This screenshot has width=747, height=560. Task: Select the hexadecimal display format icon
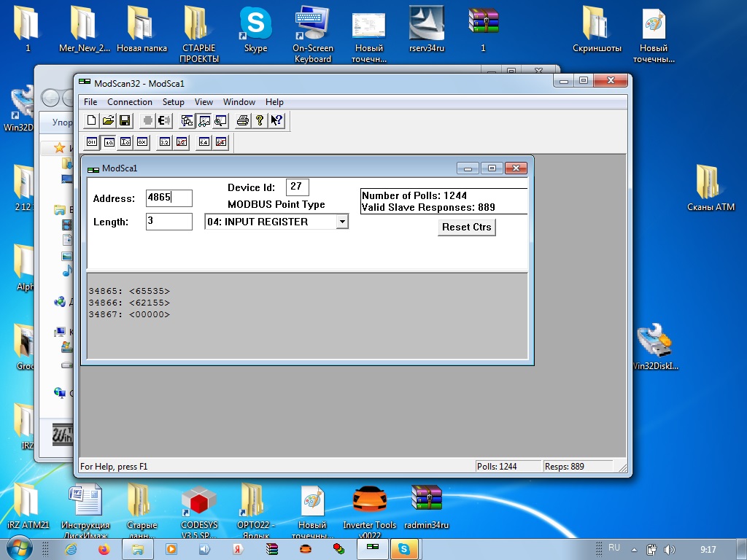142,142
